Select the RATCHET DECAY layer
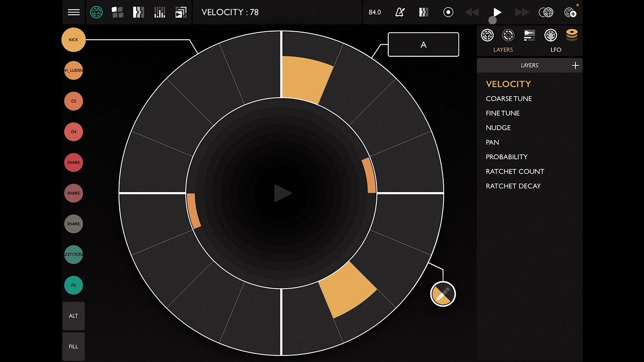 click(x=513, y=186)
